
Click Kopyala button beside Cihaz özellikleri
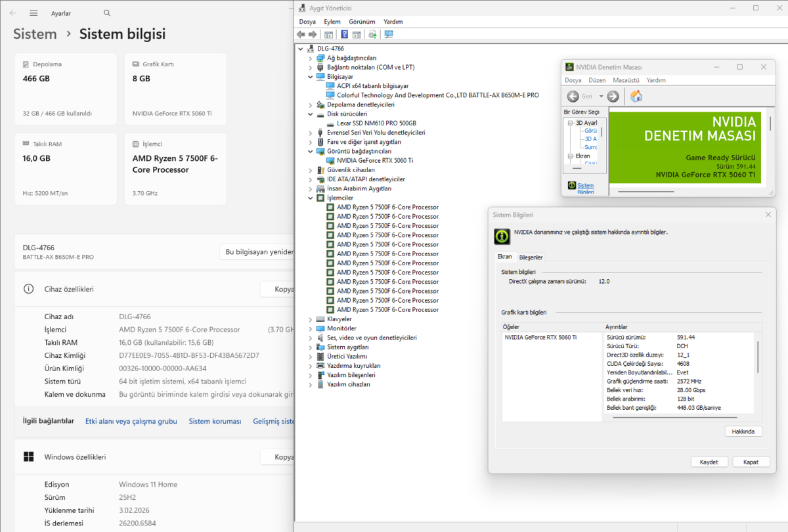pyautogui.click(x=276, y=289)
